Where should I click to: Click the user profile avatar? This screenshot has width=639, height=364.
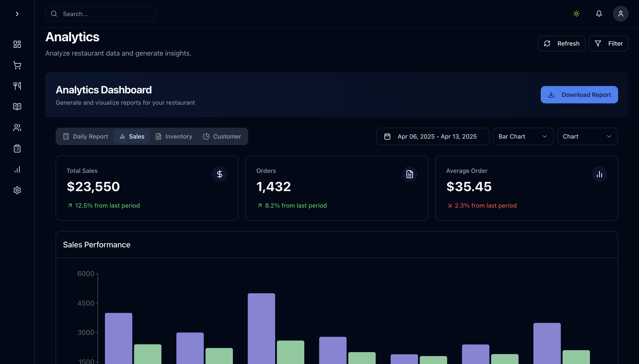[x=620, y=14]
